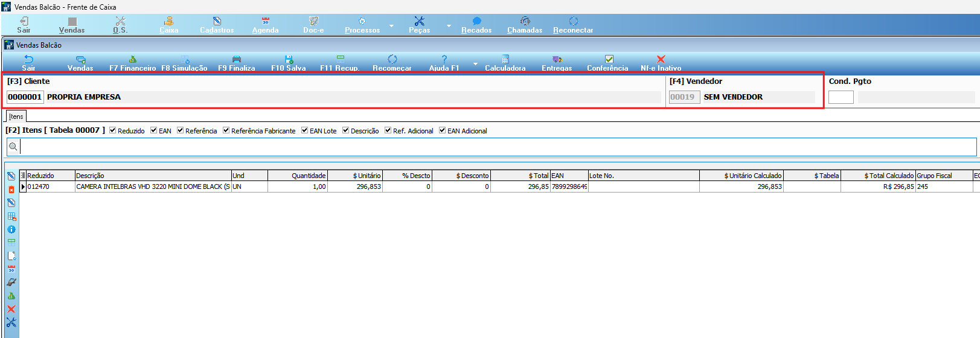980x338 pixels.
Task: Click the Peças toolbar button
Action: click(x=419, y=25)
